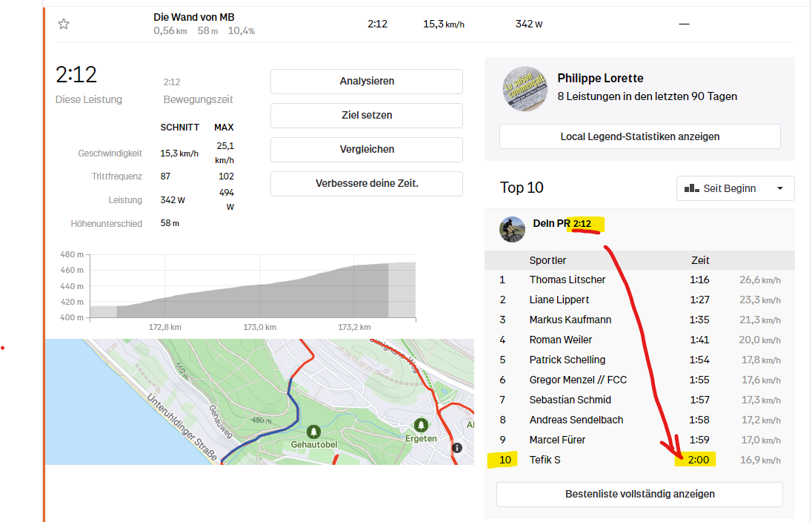Click the elevation profile chart
Screen dimensions: 812x522
click(252, 289)
